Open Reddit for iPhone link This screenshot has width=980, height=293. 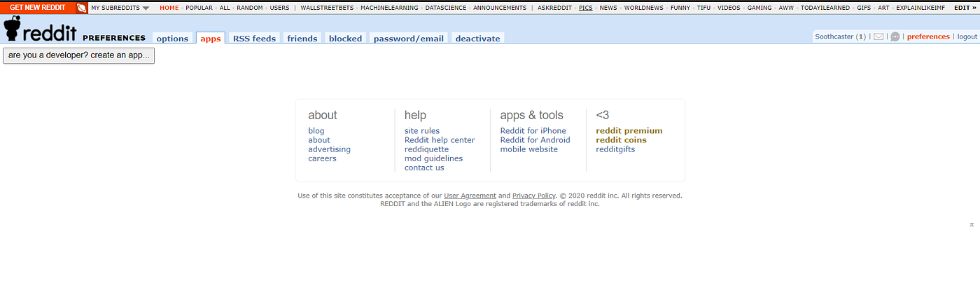coord(533,131)
